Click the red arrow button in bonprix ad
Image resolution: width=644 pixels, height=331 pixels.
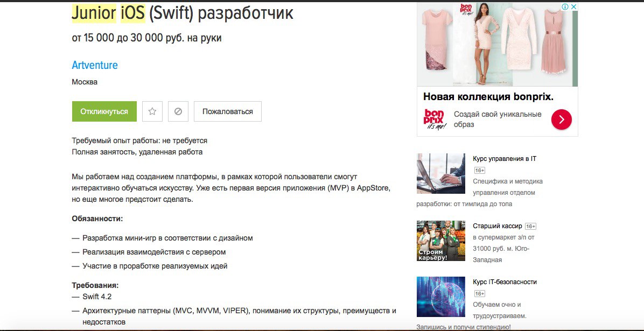tap(562, 119)
